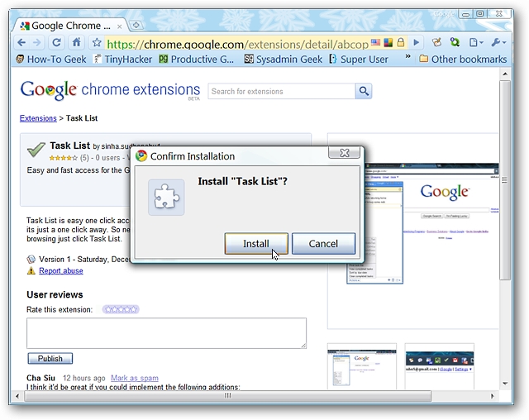
Task: Open TinyHacker bookmark
Action: [122, 60]
